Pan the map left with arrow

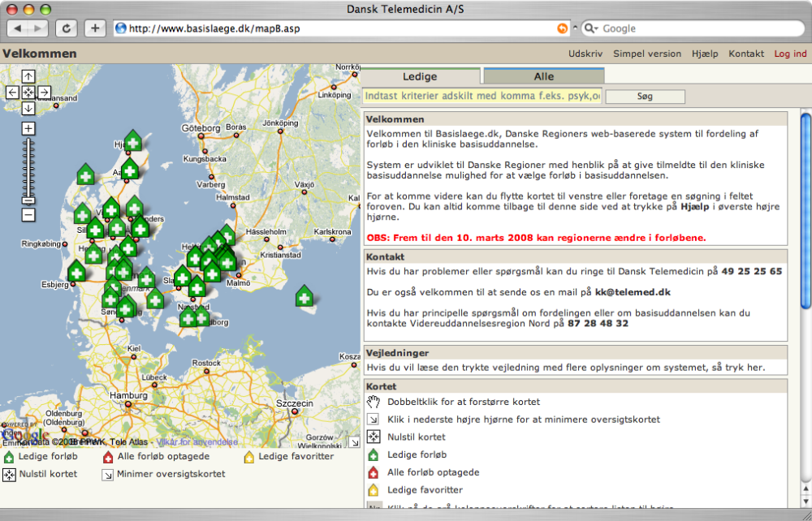point(12,93)
